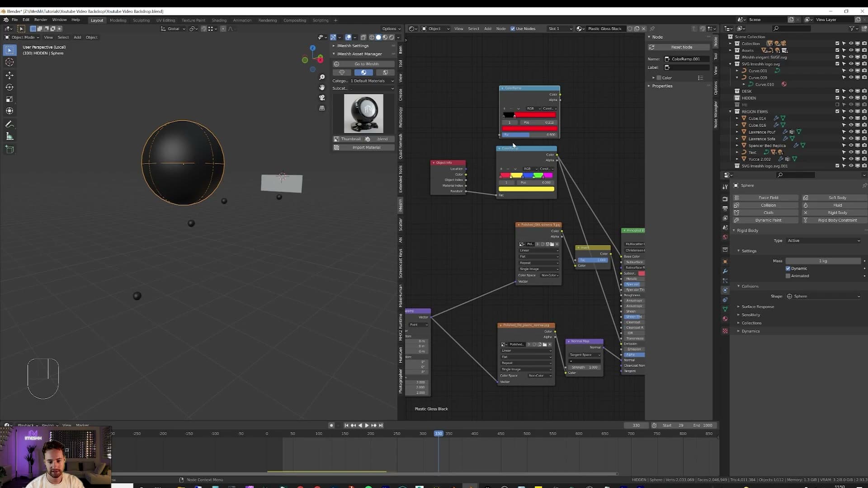The width and height of the screenshot is (868, 488).
Task: Expand the Dynamics section
Action: point(750,331)
